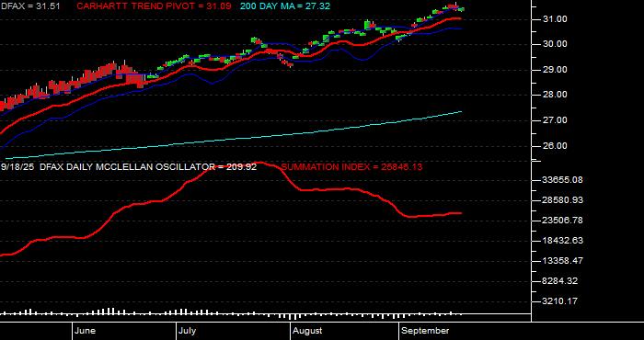Click the end of the red summation index line
The height and width of the screenshot is (340, 644).
461,213
